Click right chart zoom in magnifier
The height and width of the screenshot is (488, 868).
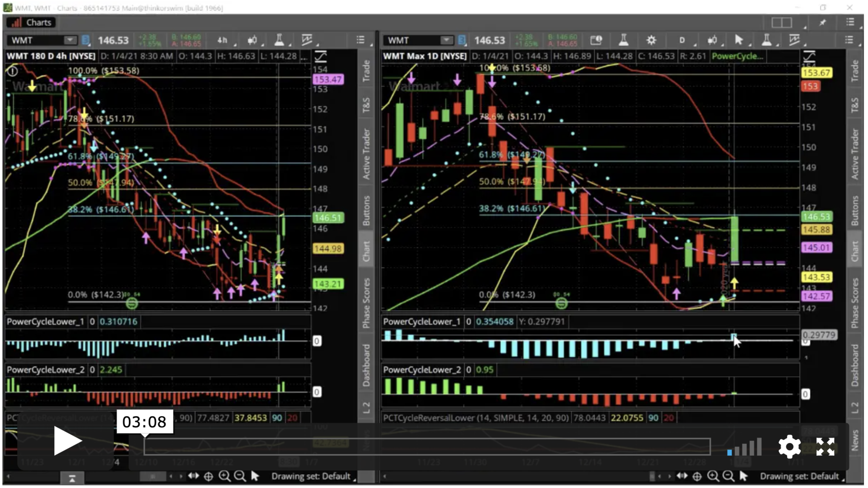713,476
